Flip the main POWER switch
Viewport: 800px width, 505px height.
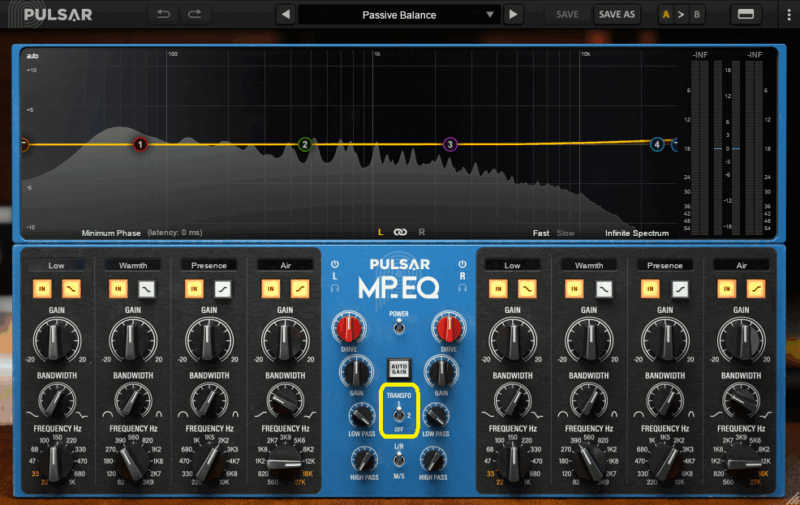399,326
